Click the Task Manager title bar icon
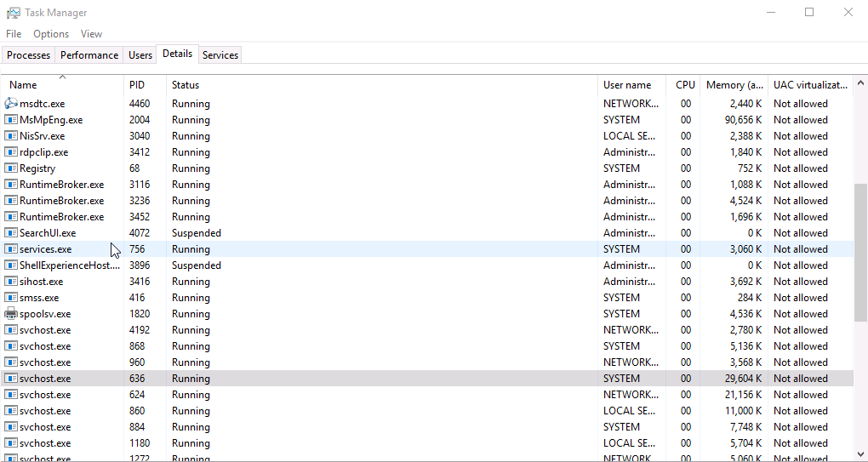Image resolution: width=868 pixels, height=462 pixels. pos(14,12)
